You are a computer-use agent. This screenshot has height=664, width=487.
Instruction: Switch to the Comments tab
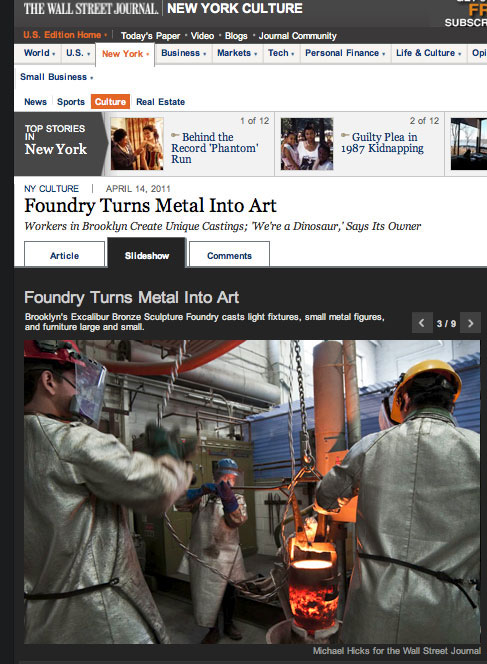(229, 255)
